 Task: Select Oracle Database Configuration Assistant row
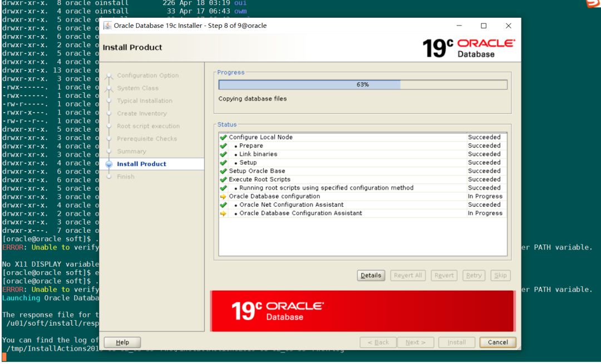pyautogui.click(x=363, y=213)
